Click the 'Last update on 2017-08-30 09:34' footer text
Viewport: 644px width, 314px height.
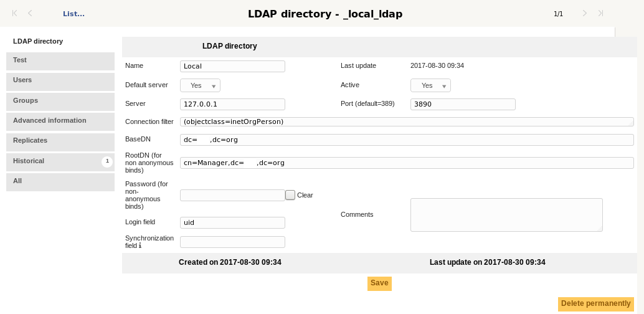(488, 262)
